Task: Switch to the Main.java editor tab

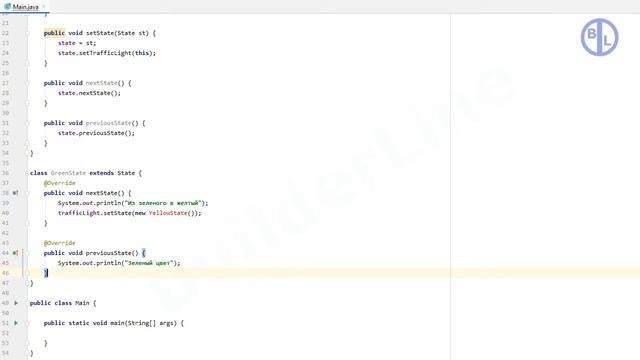Action: pos(25,7)
